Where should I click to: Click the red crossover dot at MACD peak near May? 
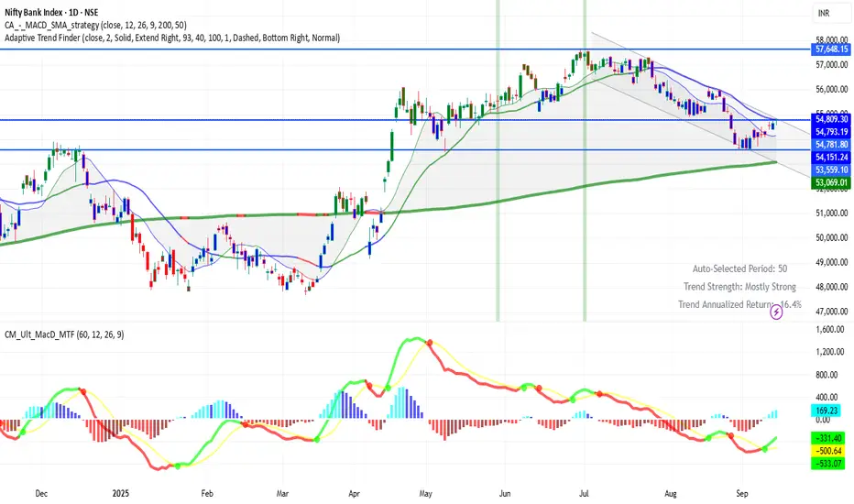[430, 343]
